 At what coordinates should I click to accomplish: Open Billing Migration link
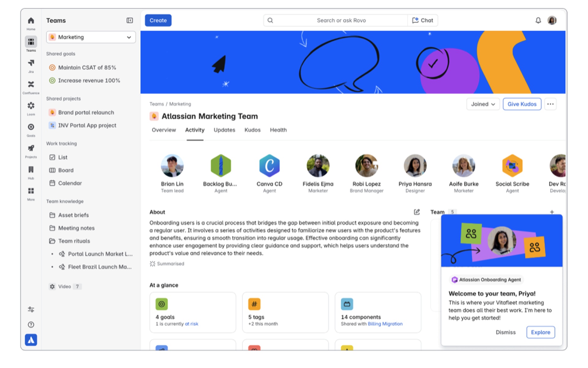pyautogui.click(x=385, y=324)
